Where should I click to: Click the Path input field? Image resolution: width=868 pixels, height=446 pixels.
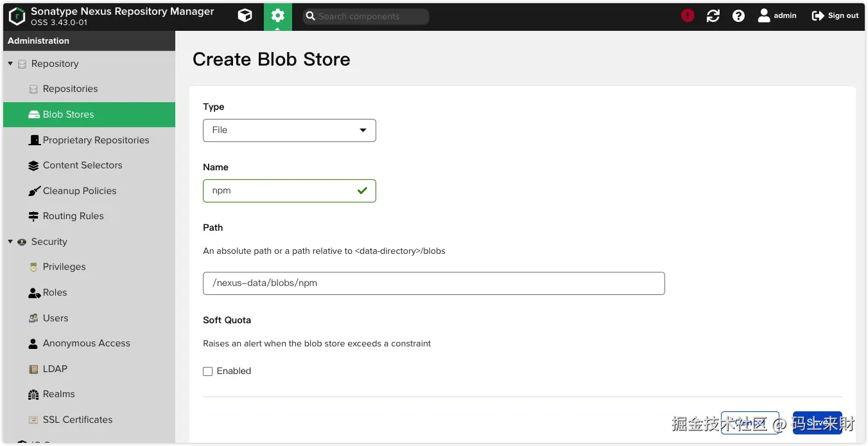433,283
